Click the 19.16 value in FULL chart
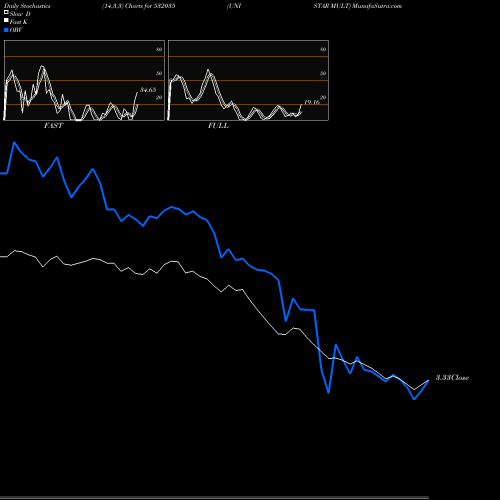The image size is (500, 500). [x=312, y=102]
